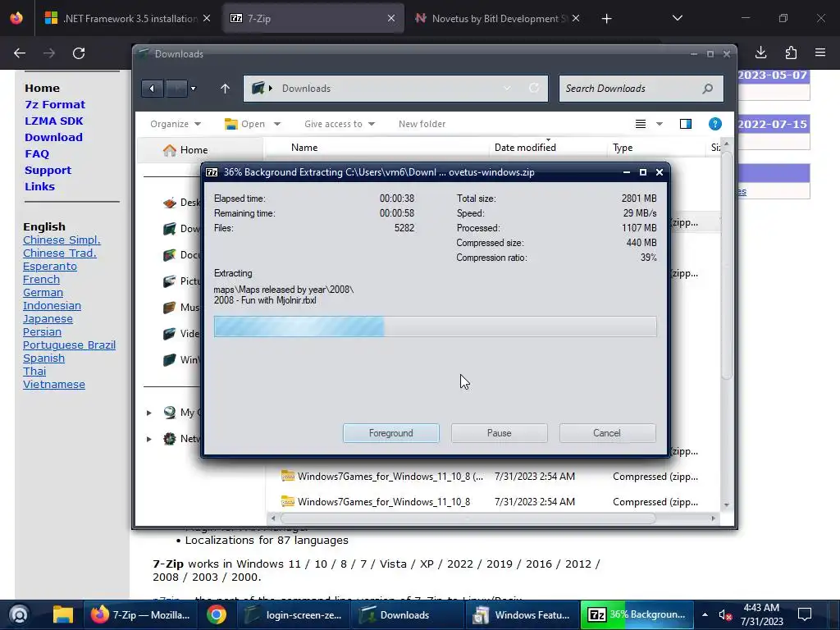The width and height of the screenshot is (840, 630).
Task: Pause the 7-Zip extraction
Action: (499, 433)
